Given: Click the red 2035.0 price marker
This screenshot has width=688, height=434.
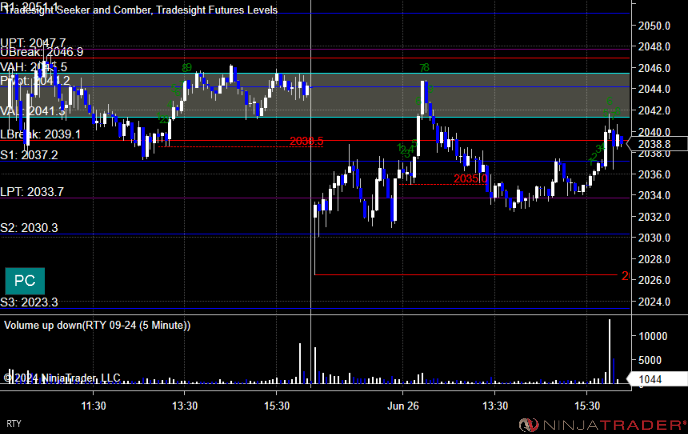Looking at the screenshot, I should point(470,179).
